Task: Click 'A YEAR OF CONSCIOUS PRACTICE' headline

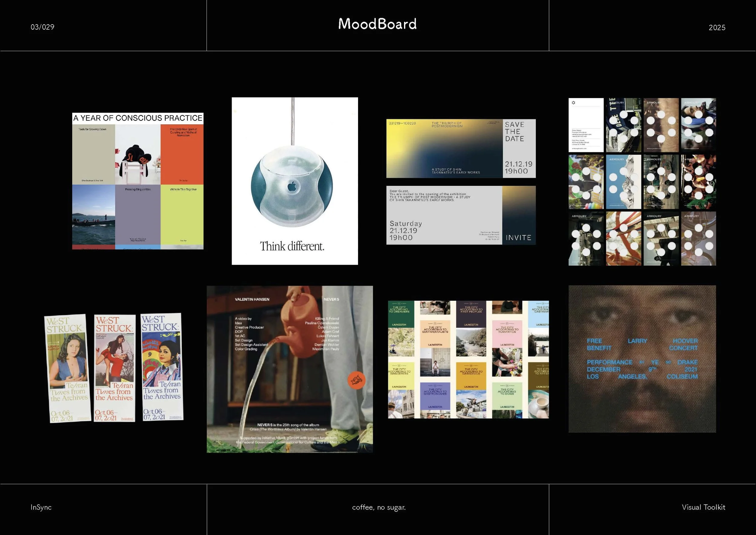Action: pyautogui.click(x=138, y=118)
